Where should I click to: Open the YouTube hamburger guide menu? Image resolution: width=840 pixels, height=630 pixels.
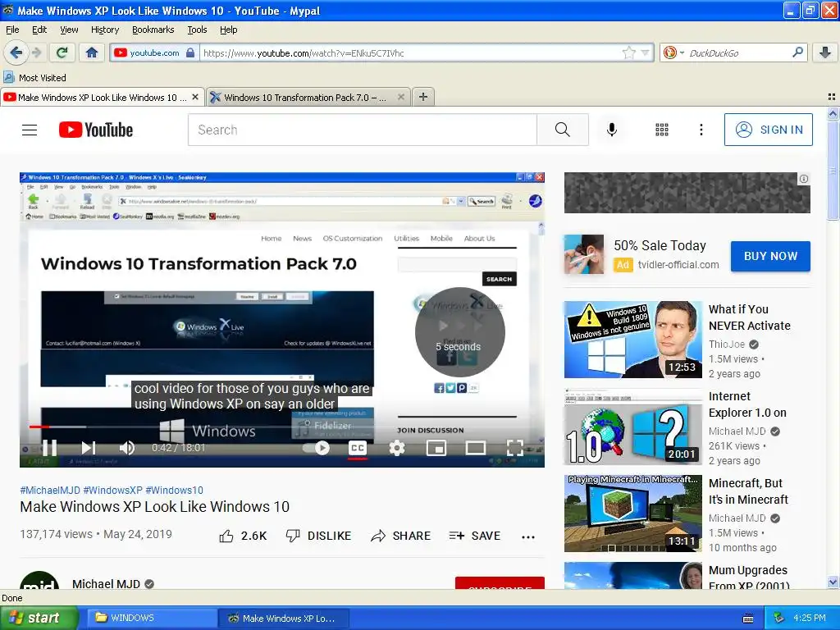coord(30,130)
